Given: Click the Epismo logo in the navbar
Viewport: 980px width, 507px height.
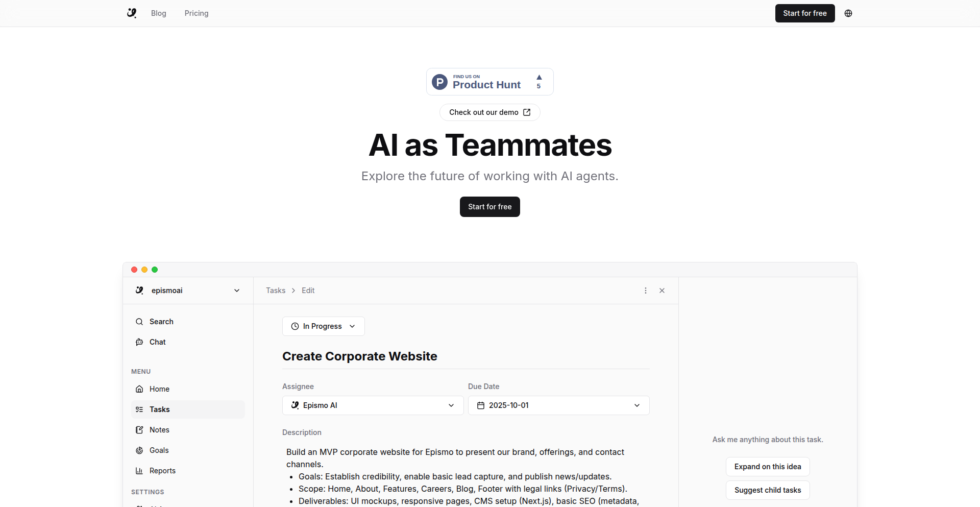Looking at the screenshot, I should click(x=132, y=13).
